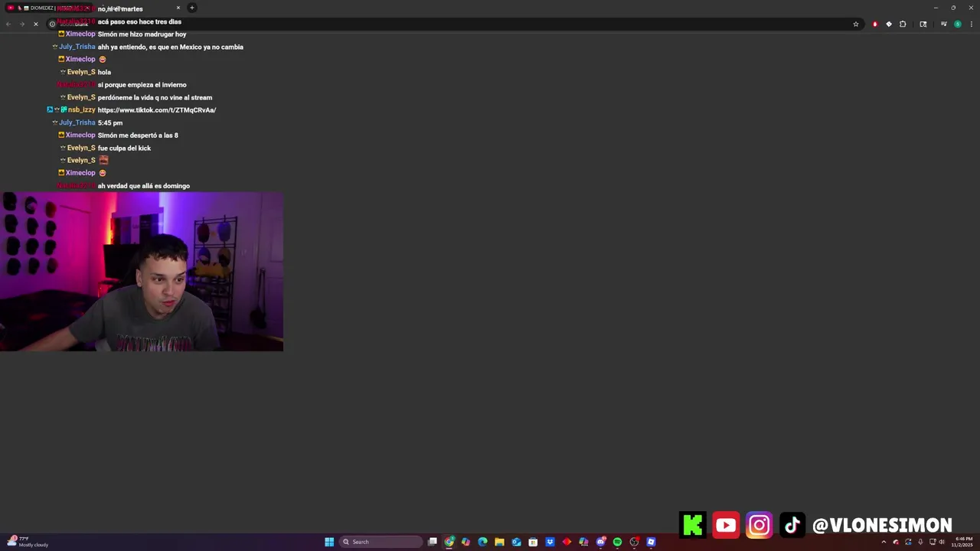This screenshot has width=980, height=551.
Task: Switch to Chrome in the taskbar
Action: click(x=449, y=542)
